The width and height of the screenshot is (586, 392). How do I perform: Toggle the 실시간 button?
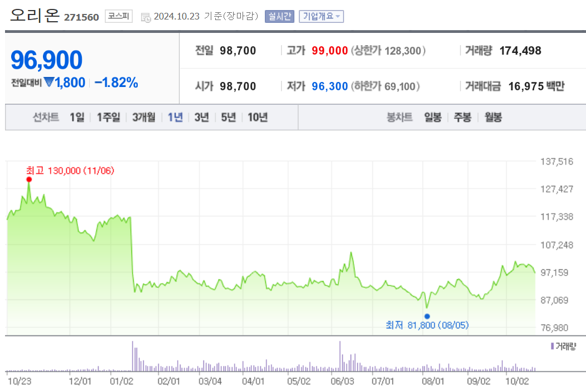[279, 16]
